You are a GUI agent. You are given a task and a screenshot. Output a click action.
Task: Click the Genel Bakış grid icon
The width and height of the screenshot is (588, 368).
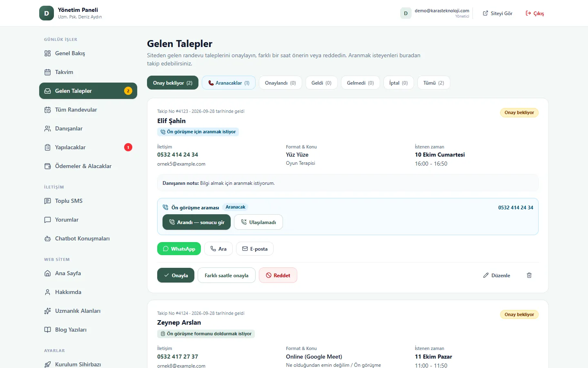click(47, 53)
